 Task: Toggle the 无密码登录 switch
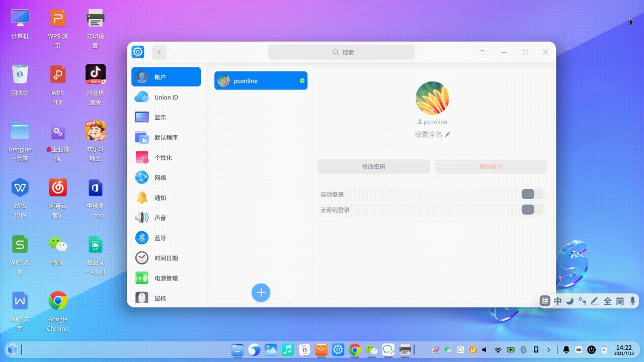532,210
